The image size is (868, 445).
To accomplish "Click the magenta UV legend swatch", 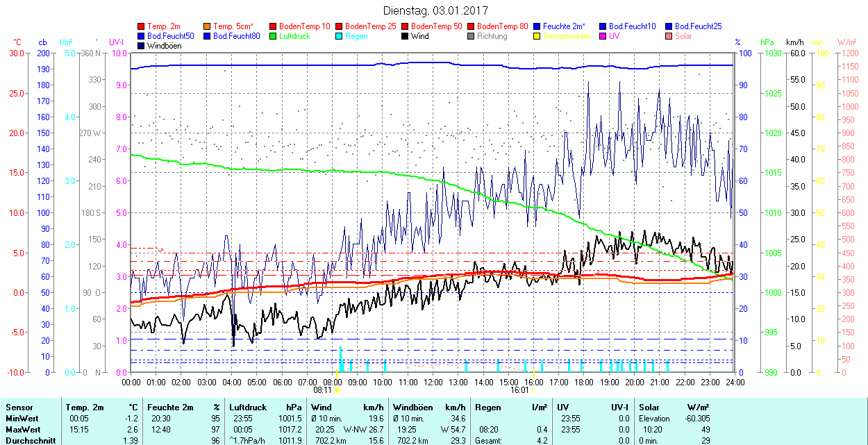I will (603, 36).
